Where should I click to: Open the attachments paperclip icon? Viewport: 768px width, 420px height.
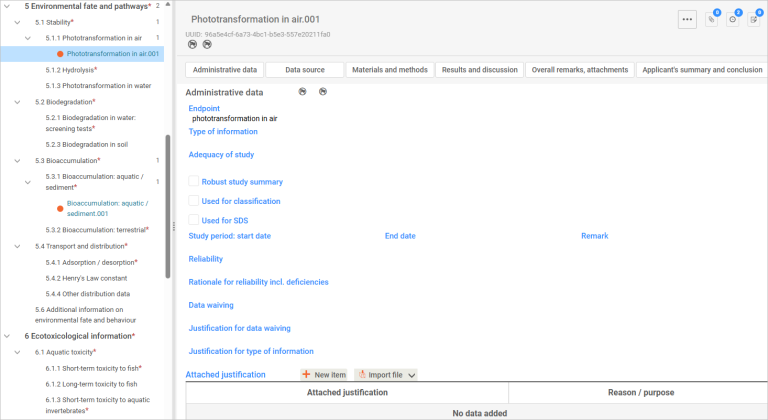tap(712, 20)
